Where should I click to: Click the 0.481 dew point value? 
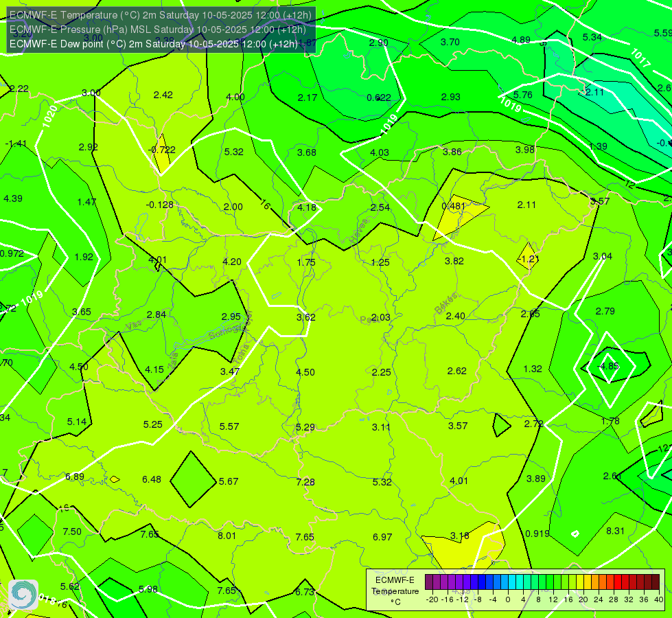[x=454, y=206]
